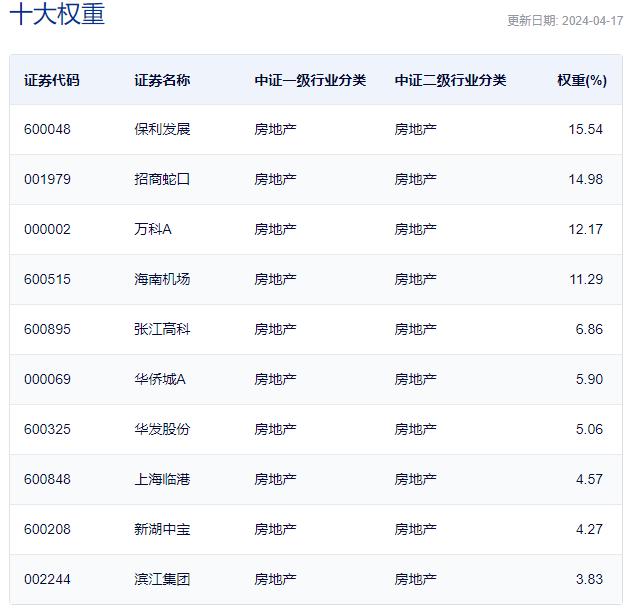Screen dimensions: 633x612
Task: Click first-level industry 房地产 in 滨江集团 row
Action: coord(275,580)
